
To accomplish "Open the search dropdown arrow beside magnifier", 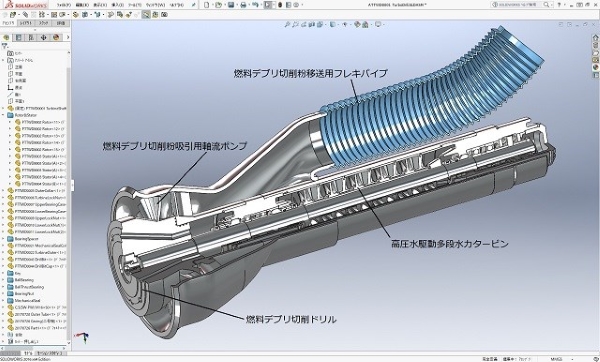I will (551, 5).
